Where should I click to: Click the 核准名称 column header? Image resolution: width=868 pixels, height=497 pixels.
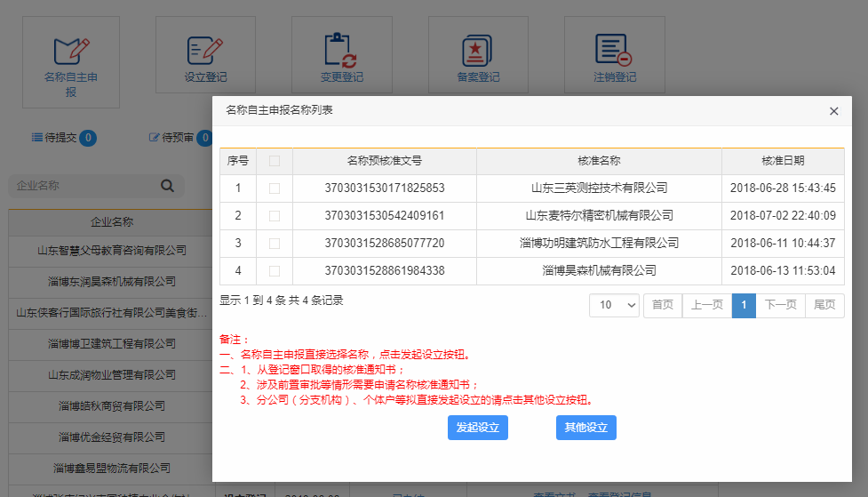coord(599,161)
